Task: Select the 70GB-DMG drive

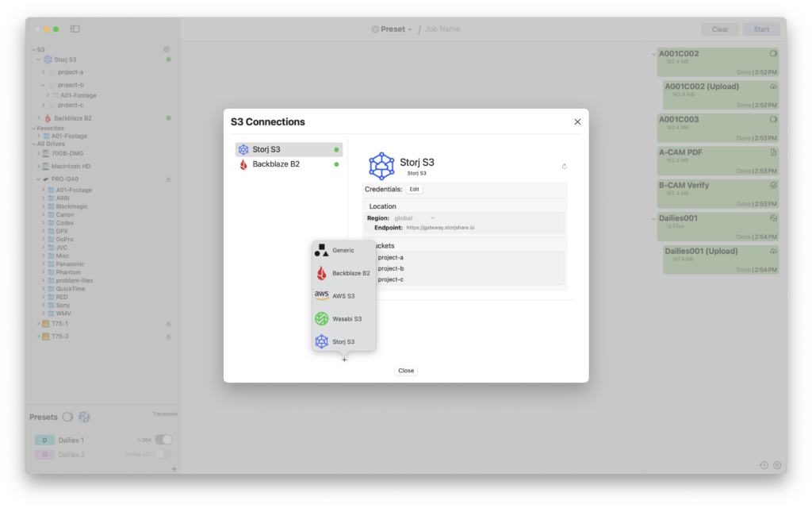Action: click(67, 153)
